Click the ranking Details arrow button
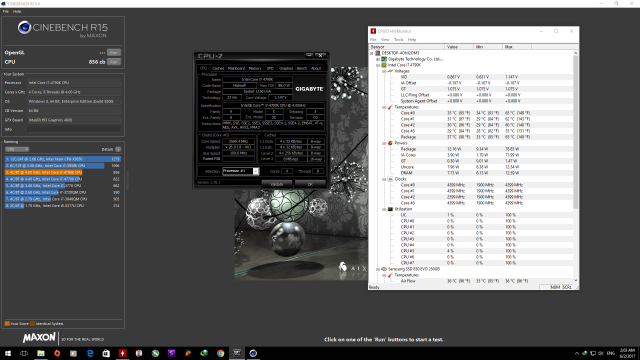Viewport: 640px width, 360px height. point(118,149)
